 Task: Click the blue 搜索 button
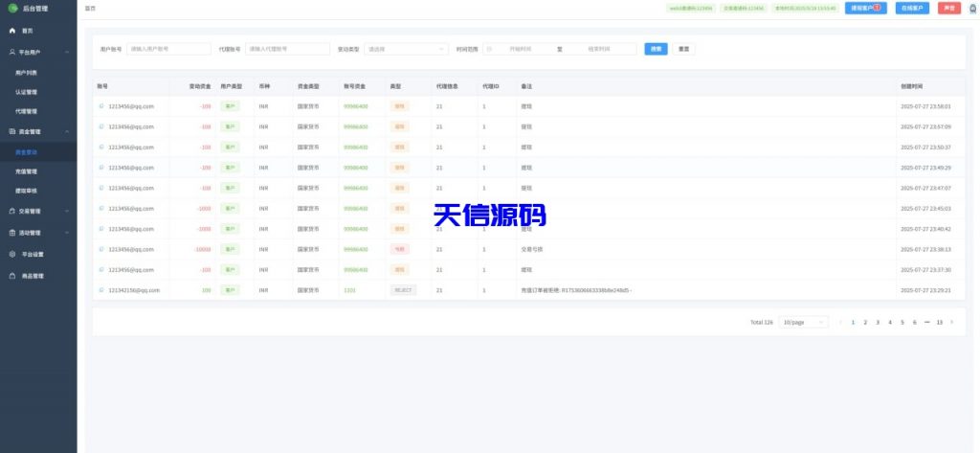point(656,49)
